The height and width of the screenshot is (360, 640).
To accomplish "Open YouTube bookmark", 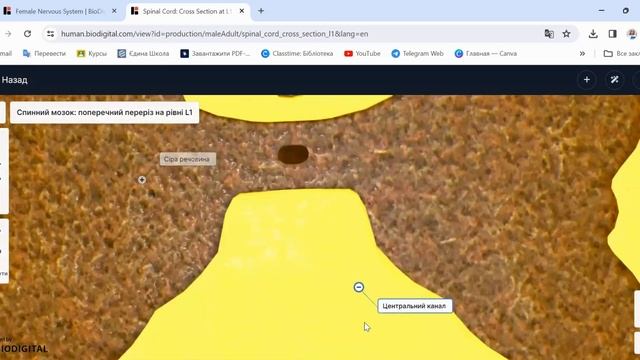I will pos(362,53).
